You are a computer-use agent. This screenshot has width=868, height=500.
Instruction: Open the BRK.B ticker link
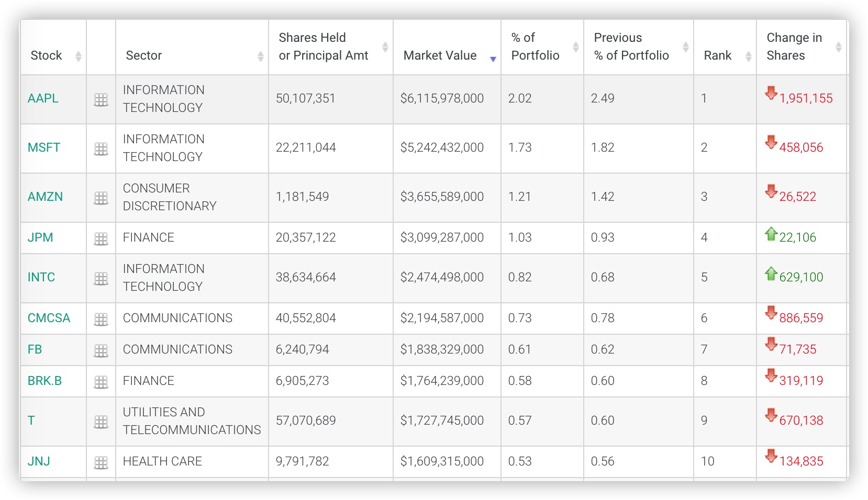[44, 381]
